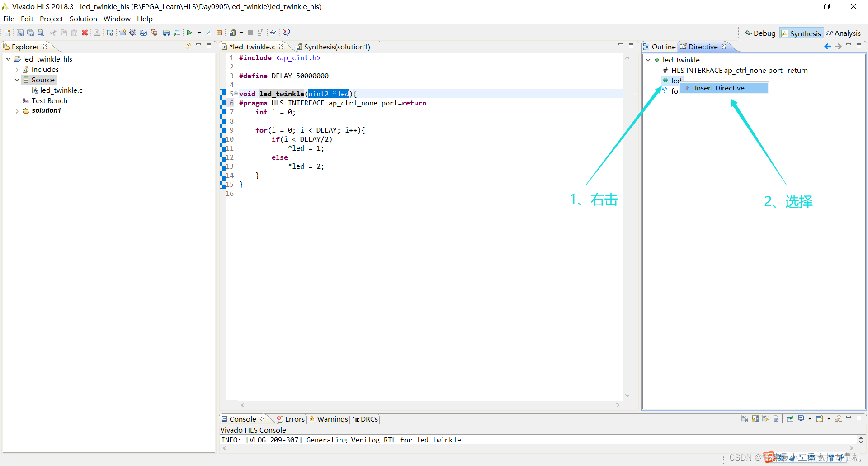Open the Project menu
868x466 pixels.
click(x=52, y=19)
